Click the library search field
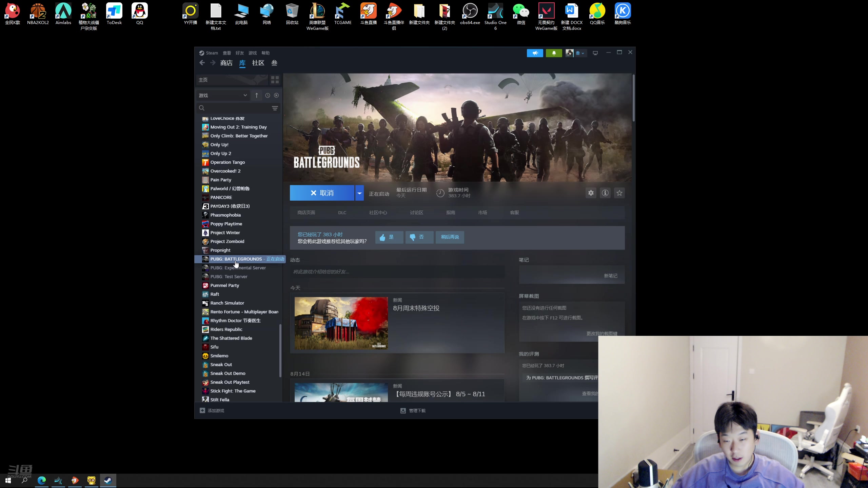This screenshot has height=488, width=868. (x=234, y=108)
